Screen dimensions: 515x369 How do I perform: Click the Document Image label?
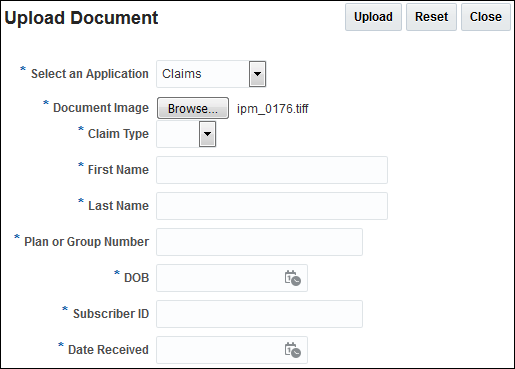point(101,108)
